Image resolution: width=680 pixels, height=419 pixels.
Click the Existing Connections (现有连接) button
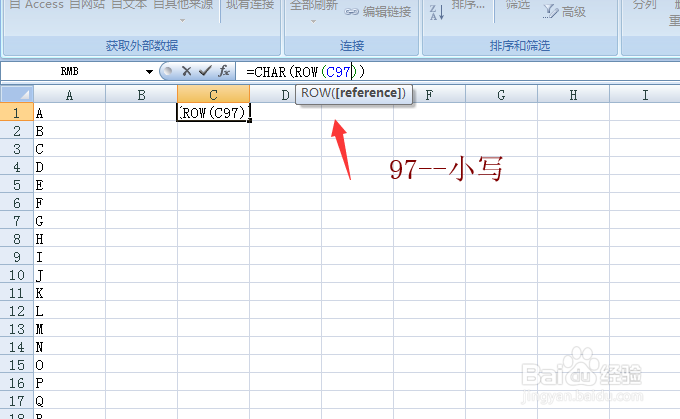point(250,5)
